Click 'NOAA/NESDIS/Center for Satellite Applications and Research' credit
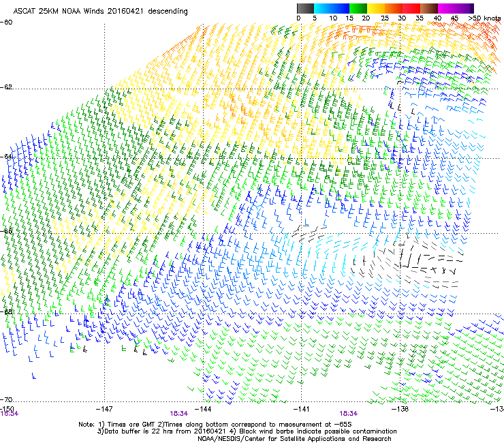This screenshot has width=504, height=443. coord(294,438)
